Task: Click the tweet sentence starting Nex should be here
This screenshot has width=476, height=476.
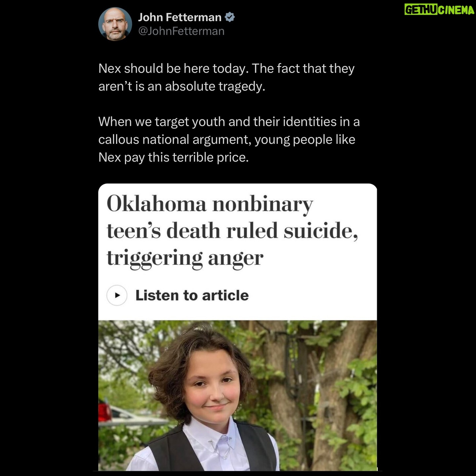Action: pyautogui.click(x=226, y=77)
